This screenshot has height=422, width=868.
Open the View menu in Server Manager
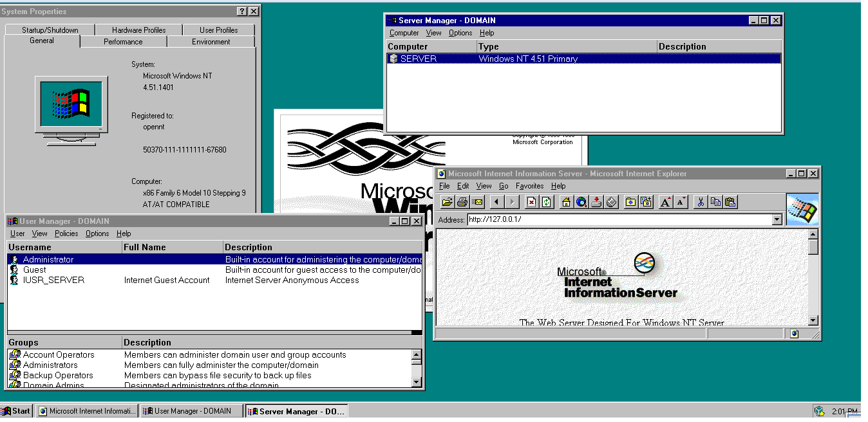[434, 33]
